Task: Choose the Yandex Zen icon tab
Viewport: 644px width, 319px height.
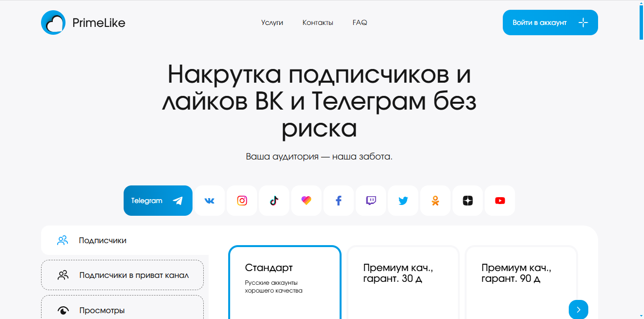Action: click(x=468, y=201)
